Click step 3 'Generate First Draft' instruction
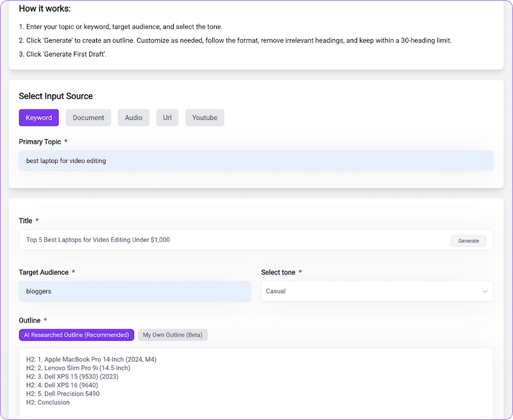This screenshot has width=513, height=420. [x=63, y=55]
